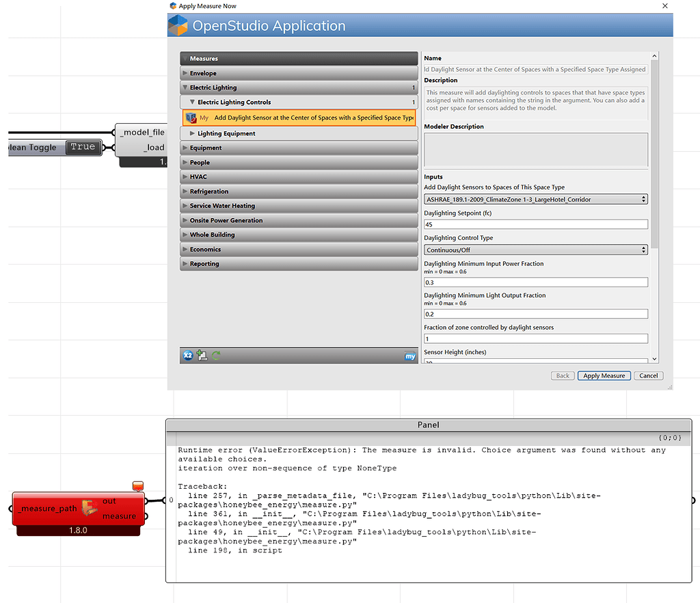Open the Space Type dropdown
Viewport: 700px width, 603px height.
point(536,200)
